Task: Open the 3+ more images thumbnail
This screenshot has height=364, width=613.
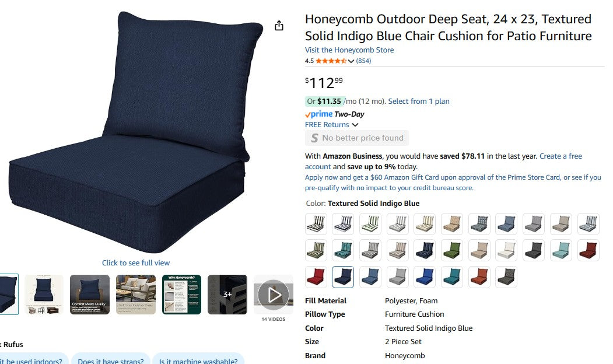Action: 227,295
